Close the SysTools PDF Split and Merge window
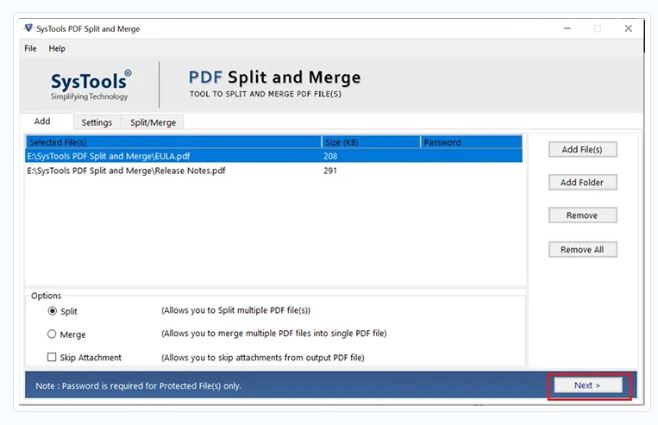Viewport: 658px width, 425px height. [x=628, y=28]
